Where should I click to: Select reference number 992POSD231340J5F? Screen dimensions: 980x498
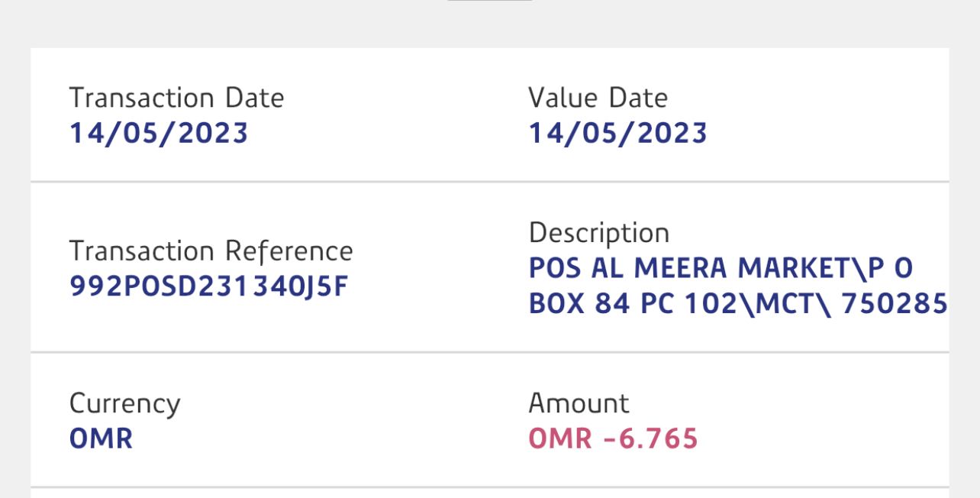click(x=208, y=286)
